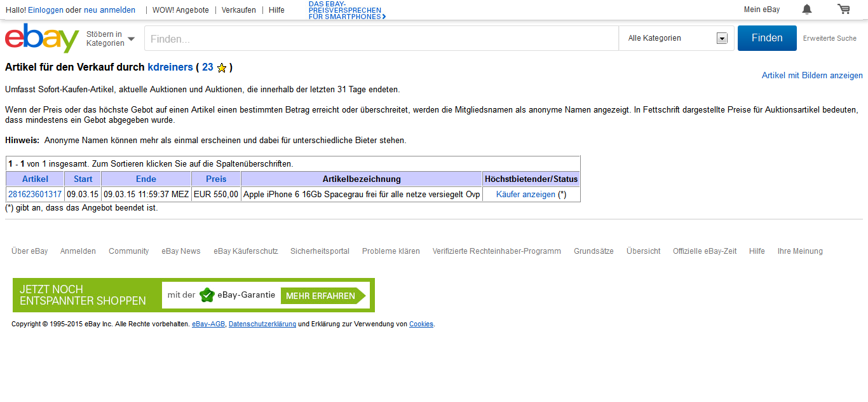Image resolution: width=868 pixels, height=402 pixels.
Task: Click the Einloggen link
Action: [46, 10]
